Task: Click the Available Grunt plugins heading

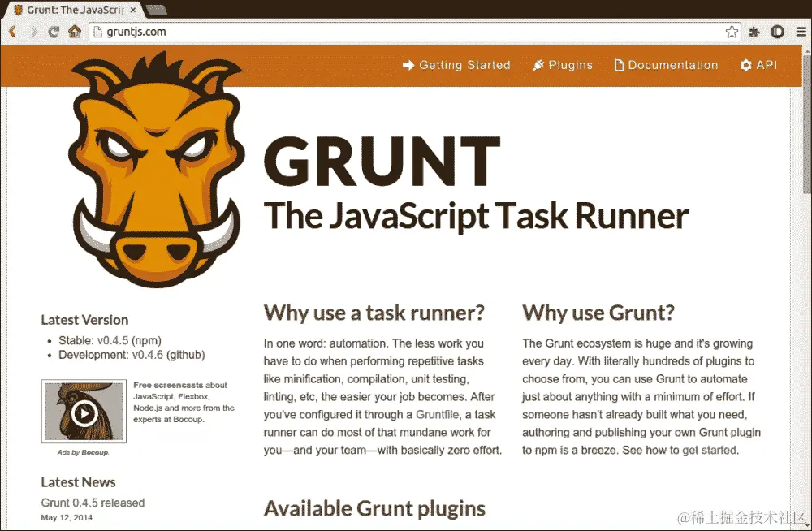Action: pos(374,509)
